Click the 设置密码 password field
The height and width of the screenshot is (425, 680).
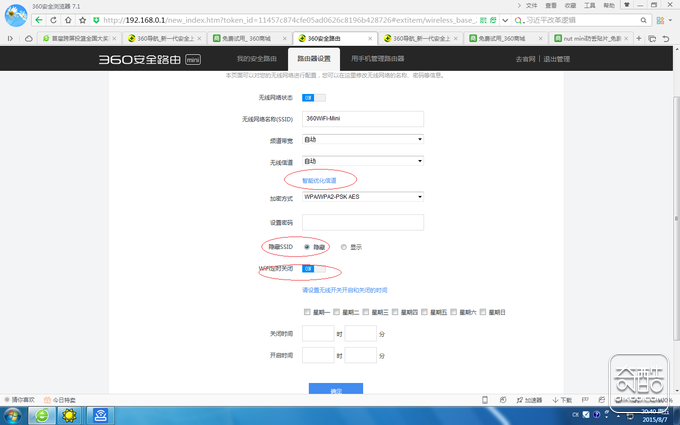coord(363,222)
